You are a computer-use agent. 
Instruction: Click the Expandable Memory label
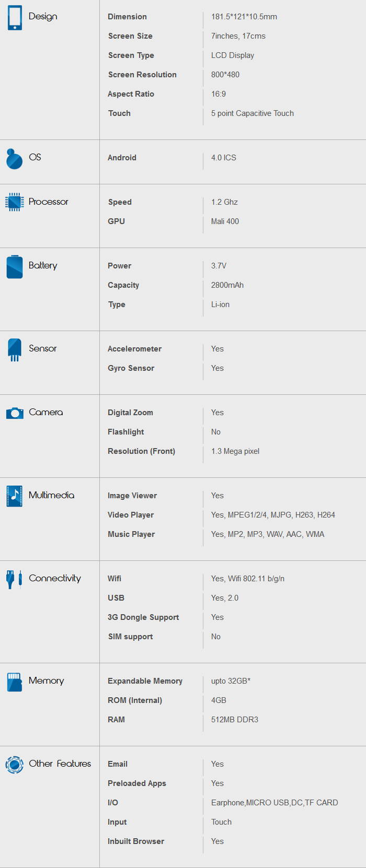coord(145,681)
